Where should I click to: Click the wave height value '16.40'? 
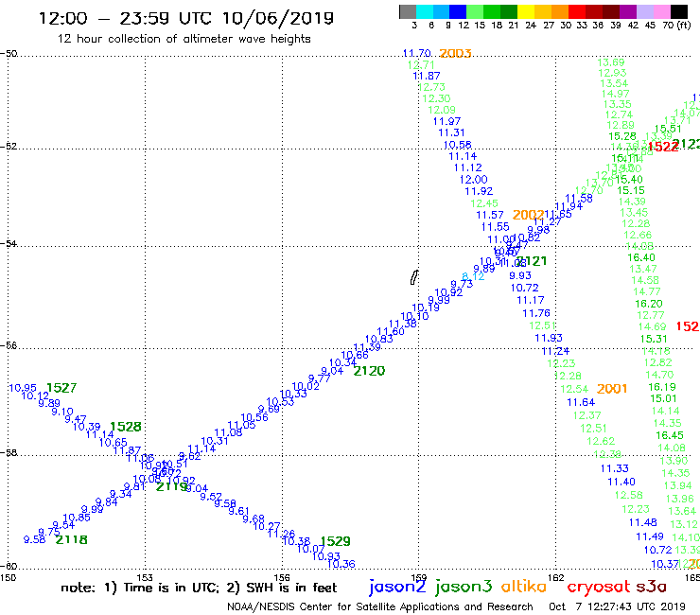click(x=641, y=257)
